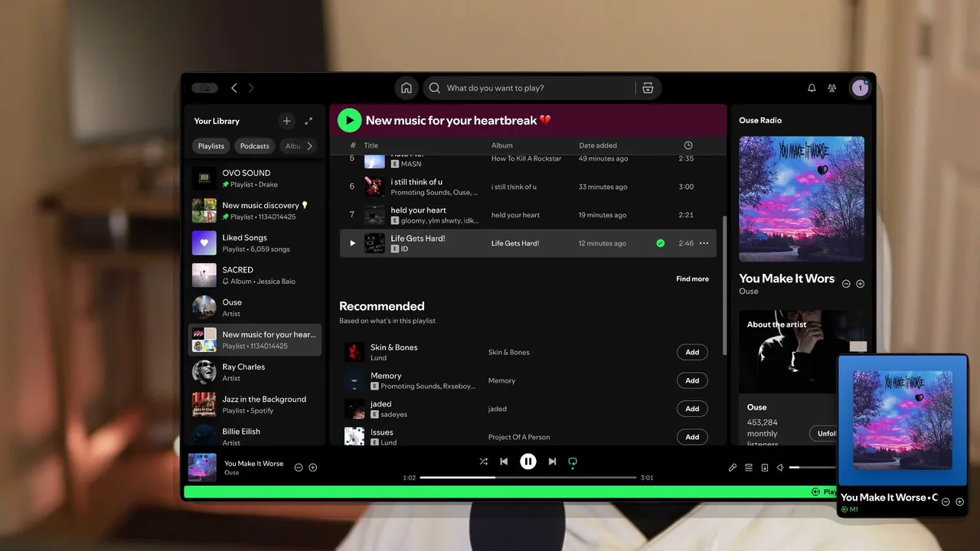This screenshot has height=551, width=980.
Task: Mute the volume speaker icon
Action: [x=780, y=468]
